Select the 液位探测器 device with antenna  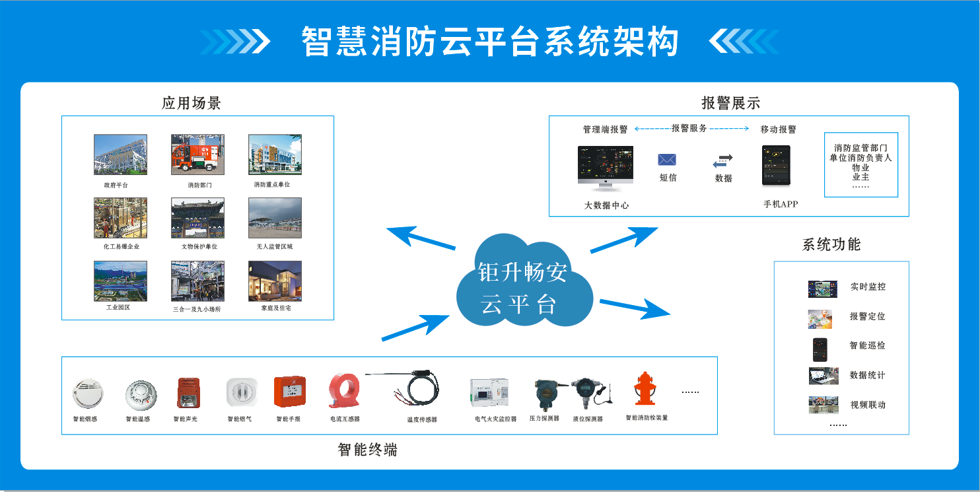coord(592,395)
